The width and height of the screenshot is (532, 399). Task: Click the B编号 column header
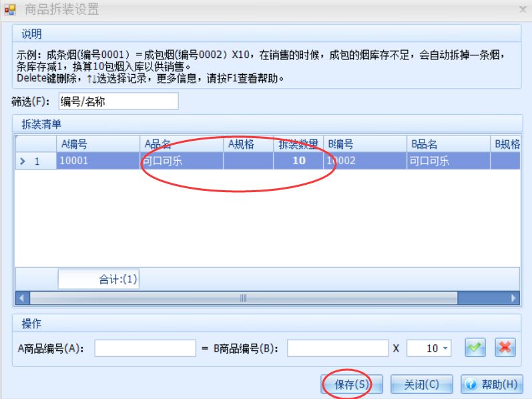pos(365,144)
